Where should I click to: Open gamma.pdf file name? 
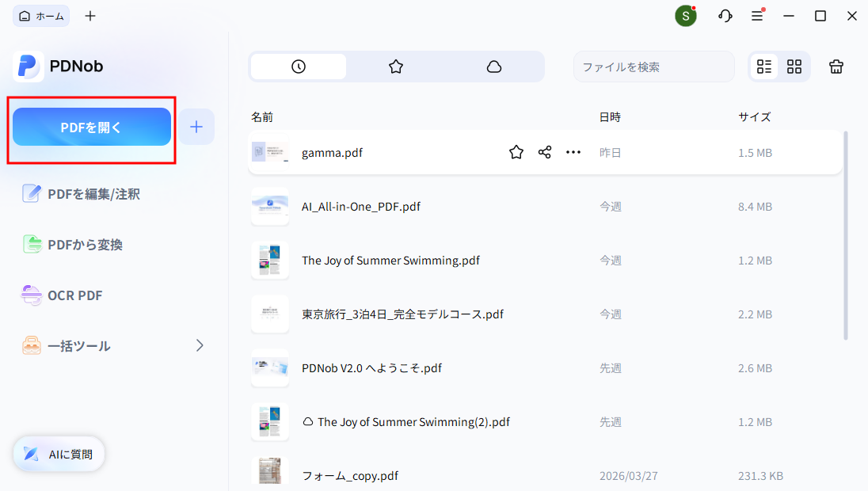[332, 153]
